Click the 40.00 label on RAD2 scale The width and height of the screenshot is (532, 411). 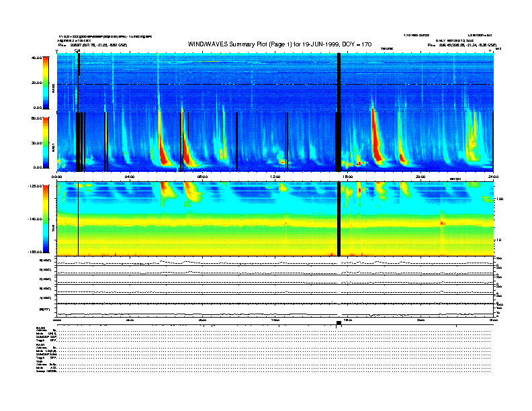click(36, 58)
